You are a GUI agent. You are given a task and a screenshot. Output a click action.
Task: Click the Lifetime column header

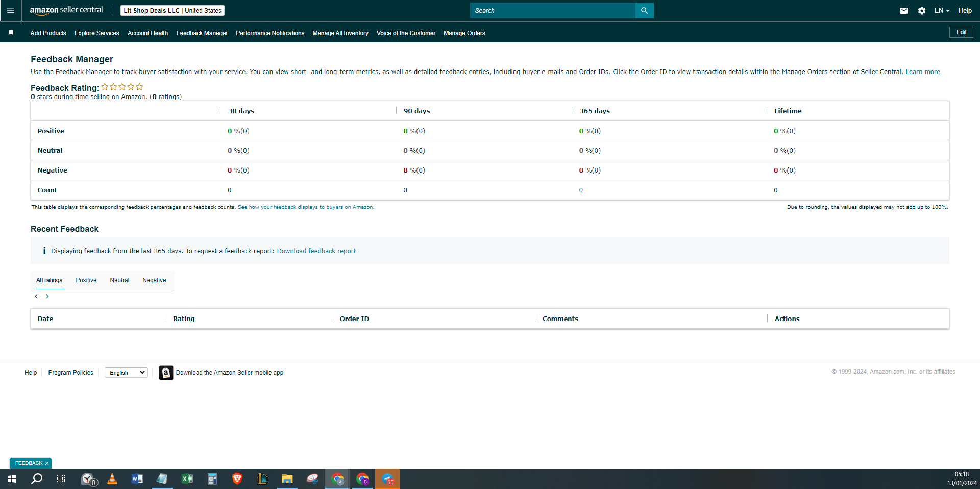[788, 111]
